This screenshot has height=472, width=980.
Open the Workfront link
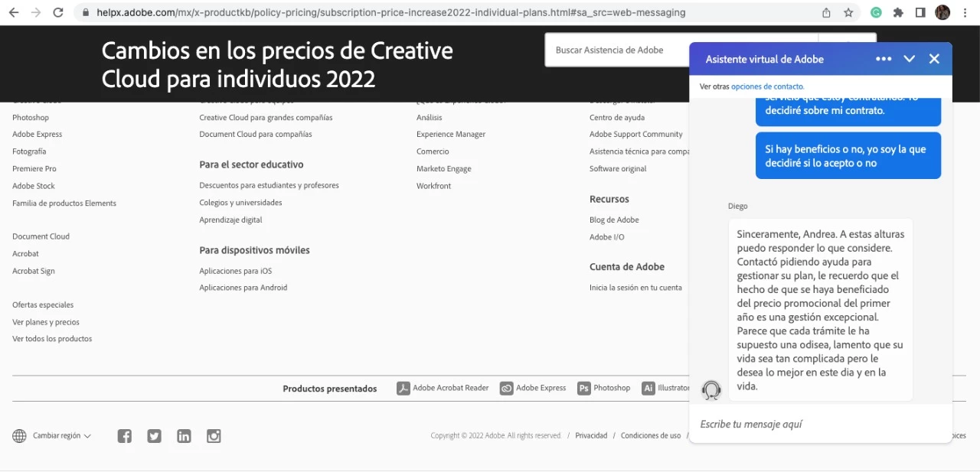pyautogui.click(x=434, y=186)
